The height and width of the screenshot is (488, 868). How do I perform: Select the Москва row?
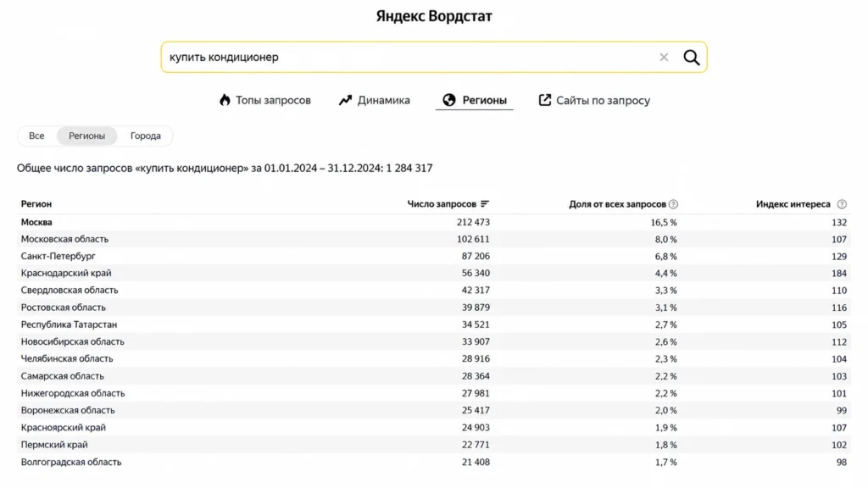pos(434,223)
